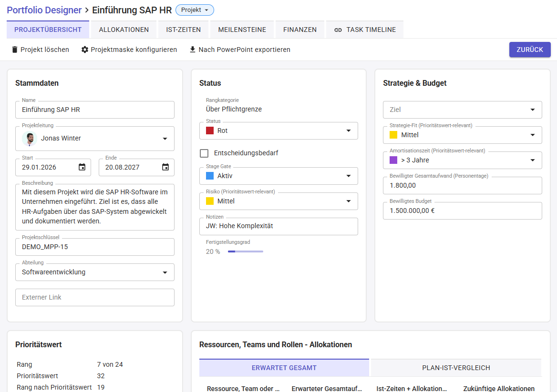This screenshot has width=557, height=392.
Task: Click the Bewilligtes Budget field
Action: (x=463, y=211)
